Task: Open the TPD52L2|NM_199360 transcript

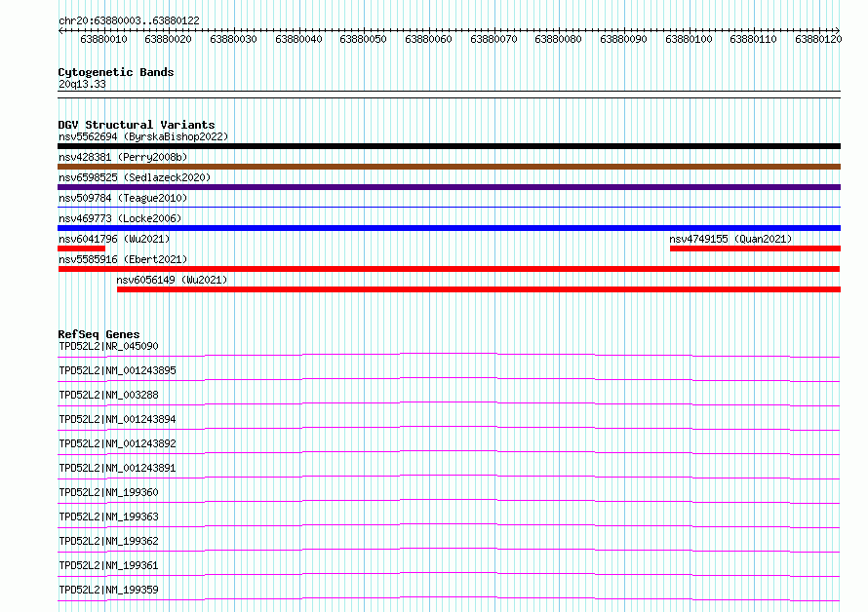Action: (108, 492)
